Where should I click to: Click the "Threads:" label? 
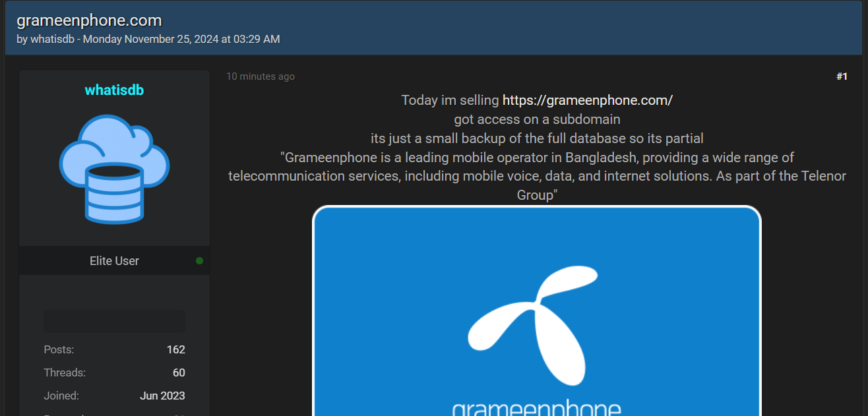65,372
